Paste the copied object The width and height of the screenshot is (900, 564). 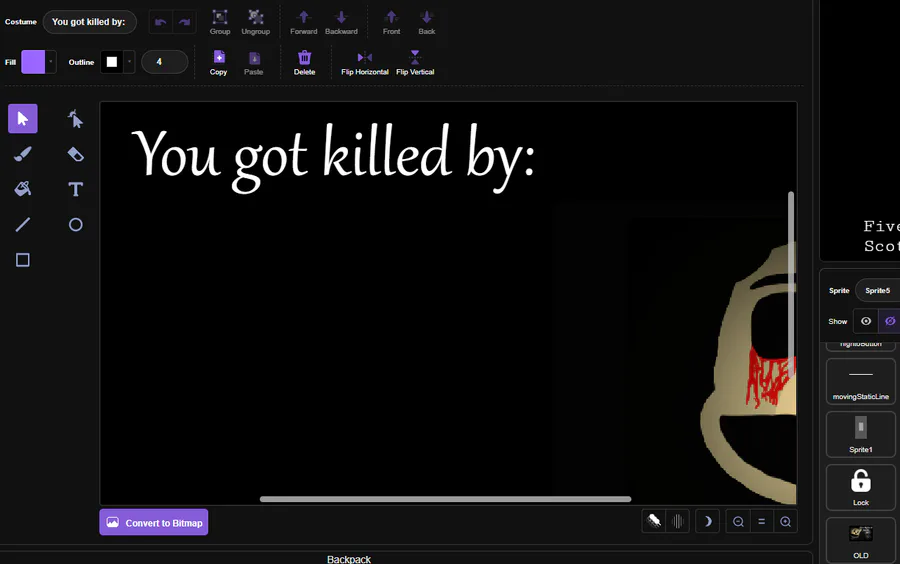point(254,63)
